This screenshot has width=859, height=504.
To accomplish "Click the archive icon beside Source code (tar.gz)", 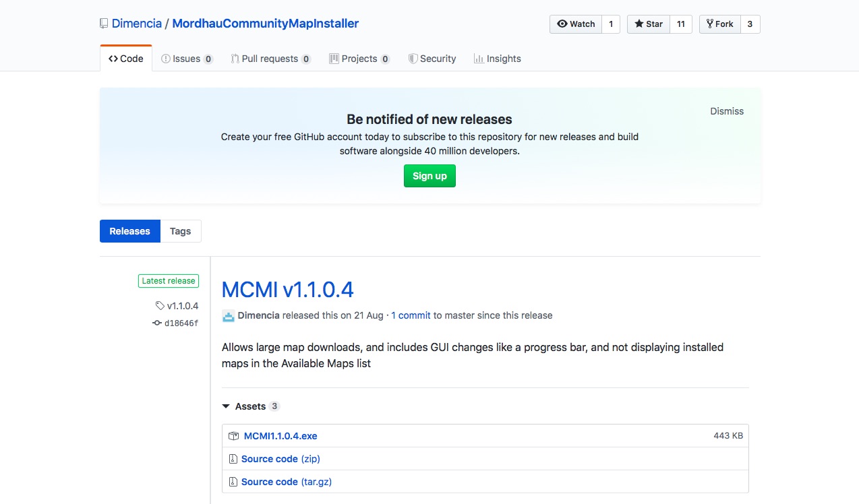I will click(x=233, y=482).
